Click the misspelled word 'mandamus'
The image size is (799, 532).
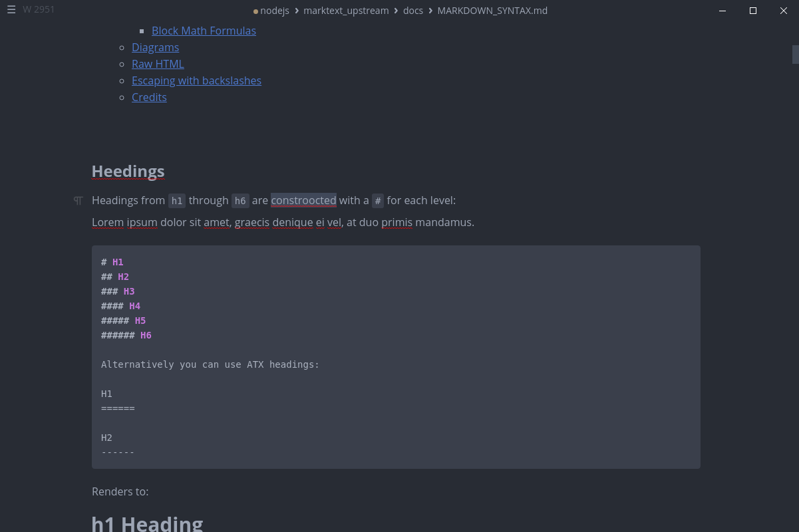click(x=444, y=222)
